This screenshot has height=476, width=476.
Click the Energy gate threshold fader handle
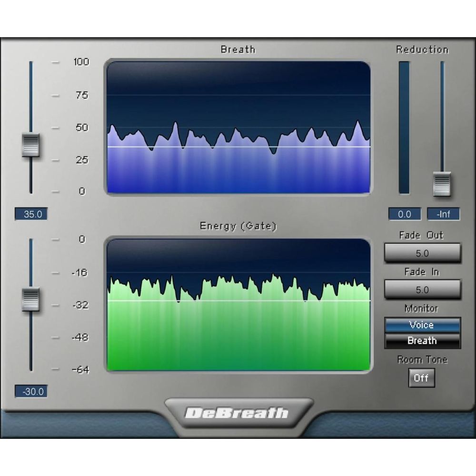(31, 298)
